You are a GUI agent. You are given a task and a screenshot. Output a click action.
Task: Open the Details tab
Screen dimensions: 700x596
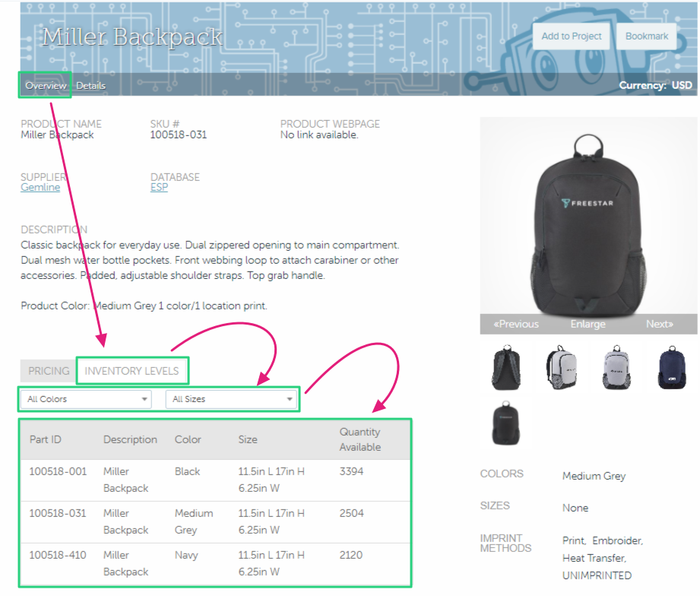(91, 86)
